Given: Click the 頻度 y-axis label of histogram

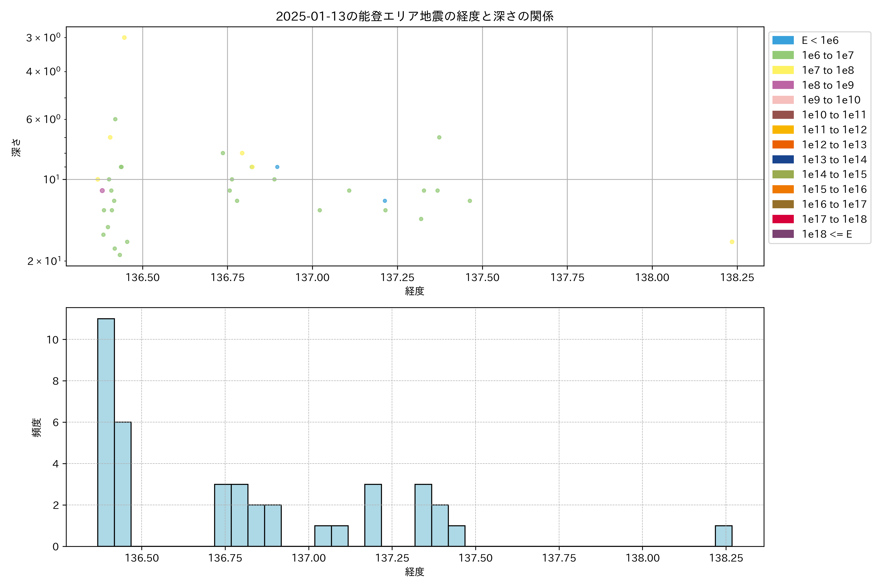Looking at the screenshot, I should coord(36,428).
